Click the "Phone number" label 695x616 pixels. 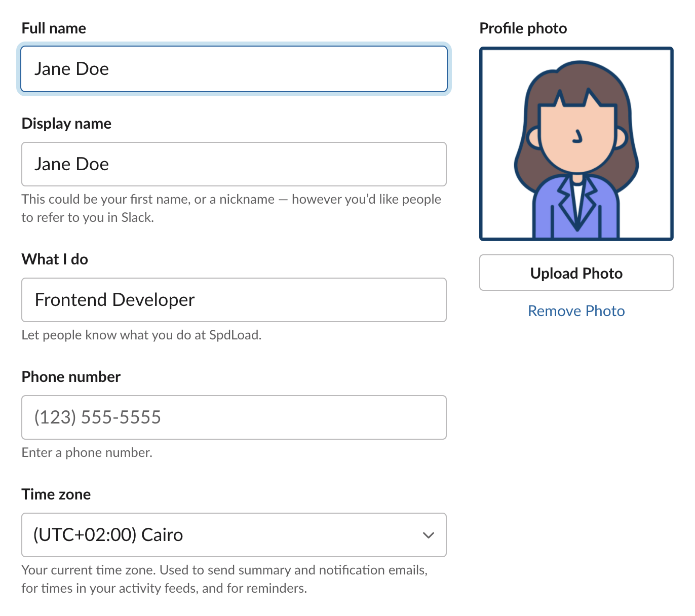71,377
